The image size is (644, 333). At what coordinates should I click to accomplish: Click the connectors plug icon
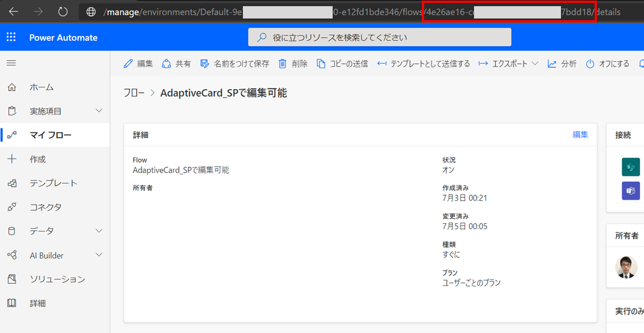pyautogui.click(x=12, y=207)
